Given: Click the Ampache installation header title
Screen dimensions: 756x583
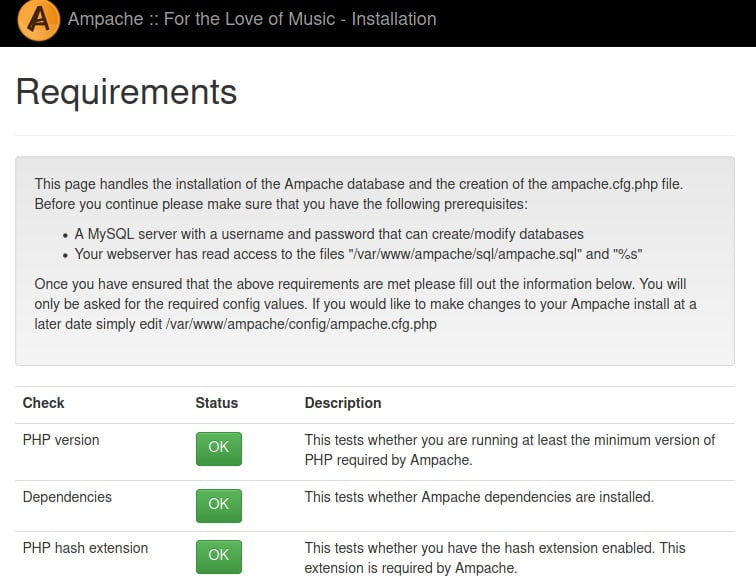Looking at the screenshot, I should coord(252,19).
